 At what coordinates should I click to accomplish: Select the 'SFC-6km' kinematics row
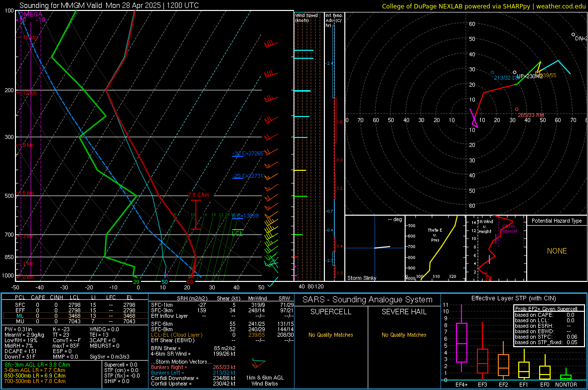(222, 324)
